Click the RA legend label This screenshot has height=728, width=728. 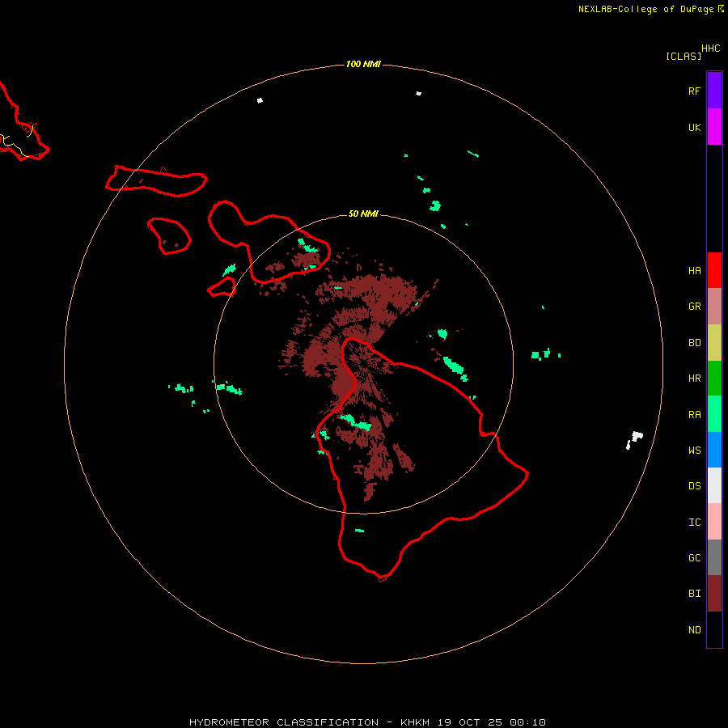(x=694, y=415)
